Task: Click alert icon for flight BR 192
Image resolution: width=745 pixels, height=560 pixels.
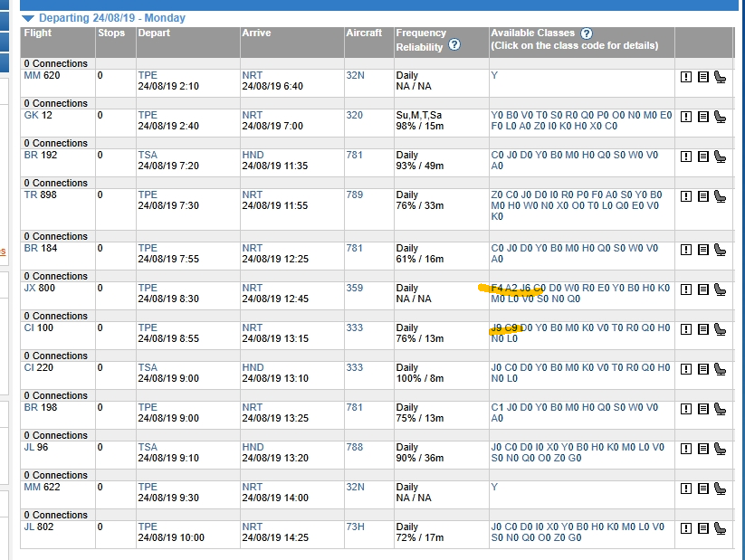Action: point(686,157)
